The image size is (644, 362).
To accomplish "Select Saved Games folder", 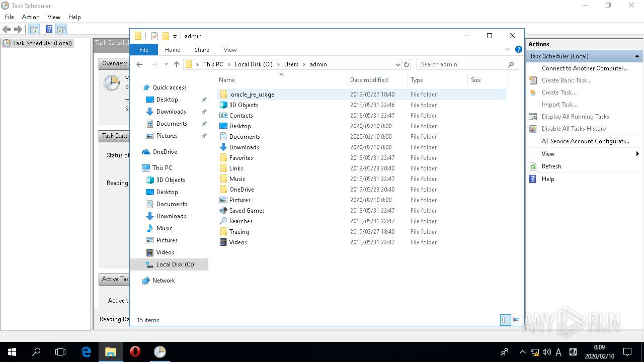I will click(x=362, y=211).
